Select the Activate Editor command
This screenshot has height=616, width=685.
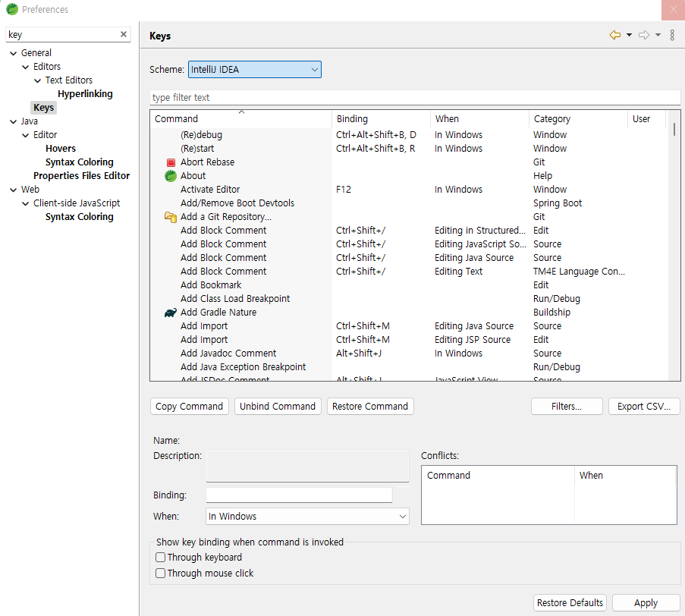(x=409, y=190)
